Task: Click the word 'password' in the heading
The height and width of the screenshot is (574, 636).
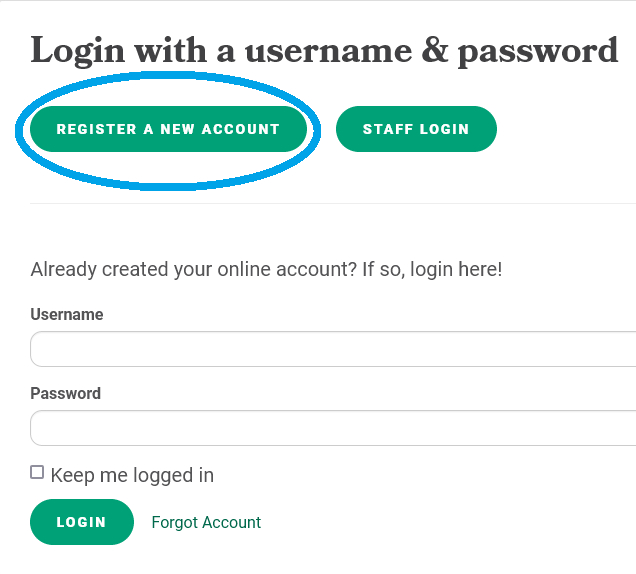Action: pyautogui.click(x=538, y=50)
